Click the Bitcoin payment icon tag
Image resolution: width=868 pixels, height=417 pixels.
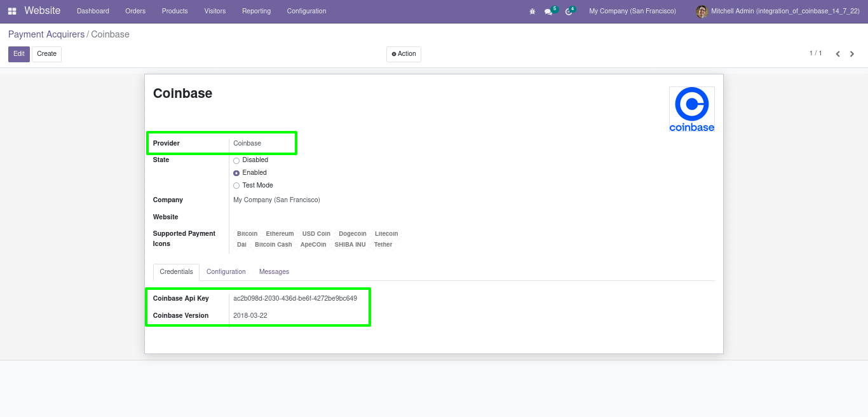[247, 234]
